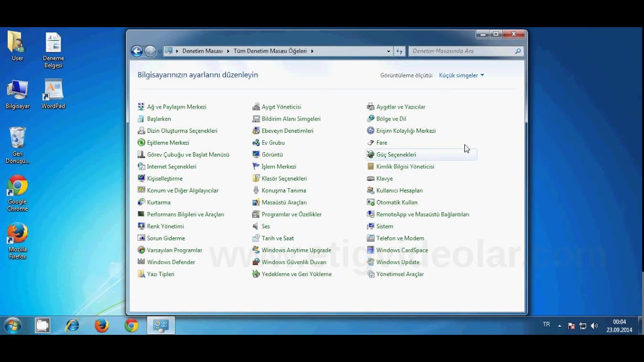Open Fare settings
This screenshot has height=362, width=644.
tap(382, 142)
